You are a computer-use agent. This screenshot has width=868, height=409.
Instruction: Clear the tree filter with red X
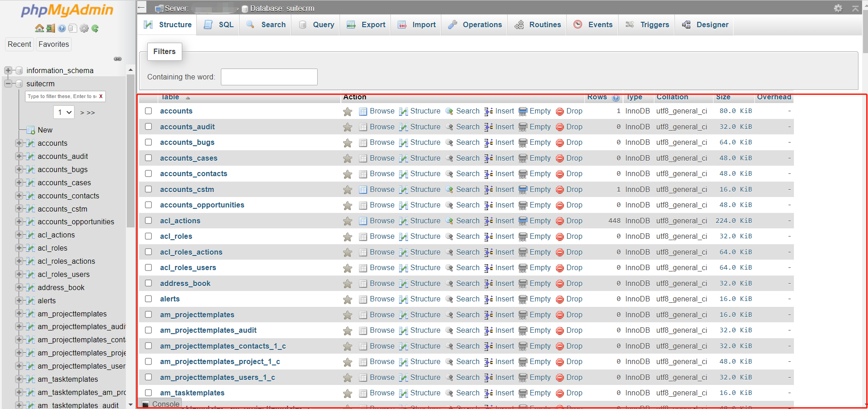click(101, 96)
